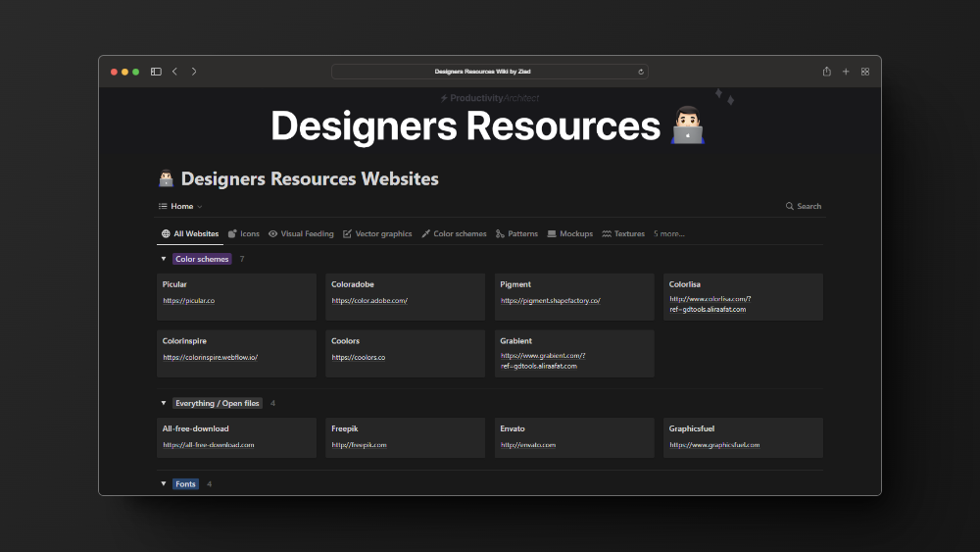Open the envato.com link
The width and height of the screenshot is (980, 552).
point(528,445)
